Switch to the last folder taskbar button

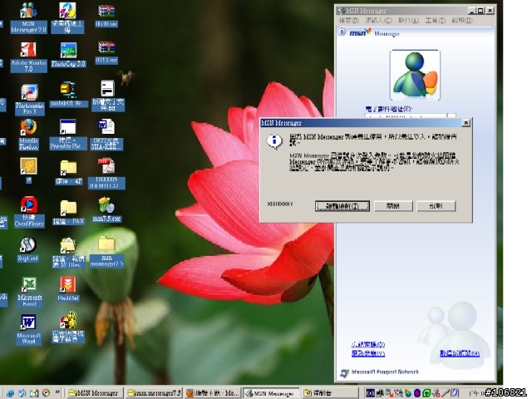(330, 393)
